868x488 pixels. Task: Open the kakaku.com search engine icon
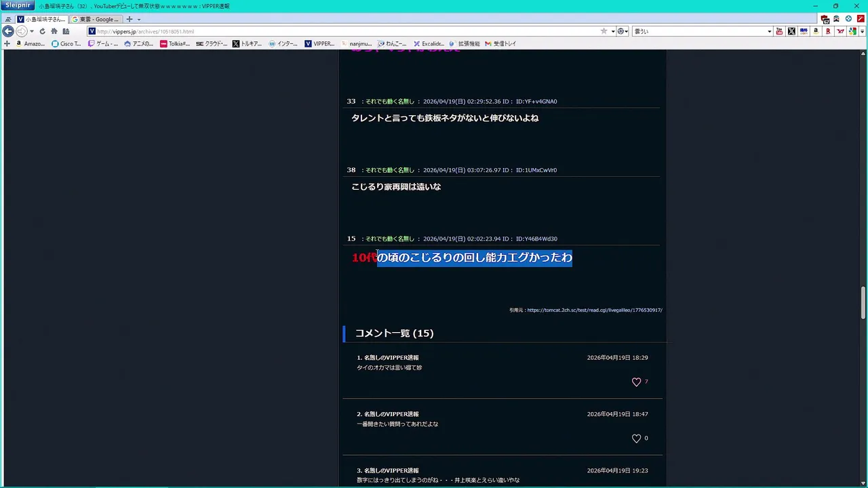pos(804,31)
